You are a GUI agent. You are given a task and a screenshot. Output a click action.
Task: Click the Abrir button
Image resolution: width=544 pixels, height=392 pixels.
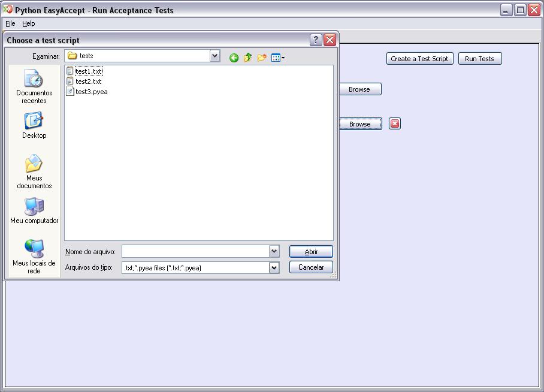click(311, 252)
